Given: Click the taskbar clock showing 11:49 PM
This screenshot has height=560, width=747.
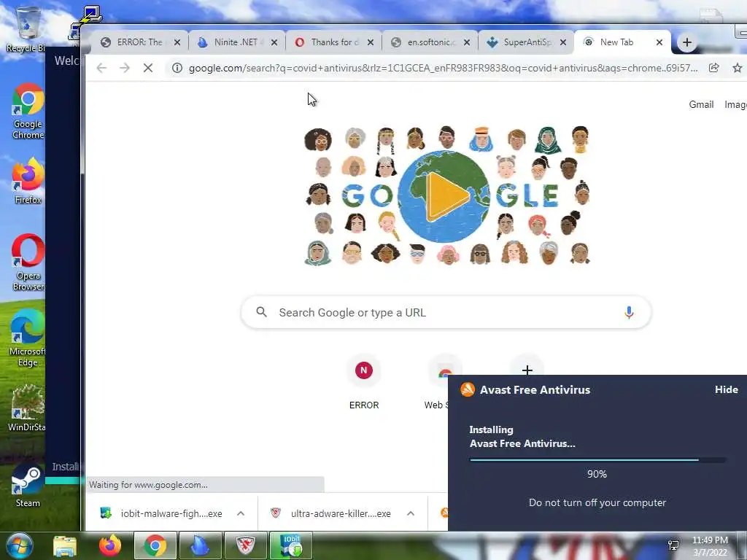Looking at the screenshot, I should click(710, 546).
